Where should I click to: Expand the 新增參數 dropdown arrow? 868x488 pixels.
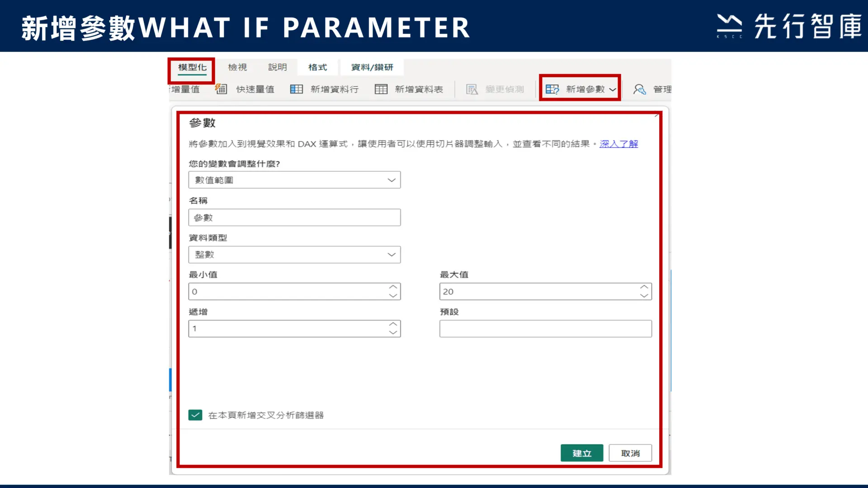click(x=613, y=89)
